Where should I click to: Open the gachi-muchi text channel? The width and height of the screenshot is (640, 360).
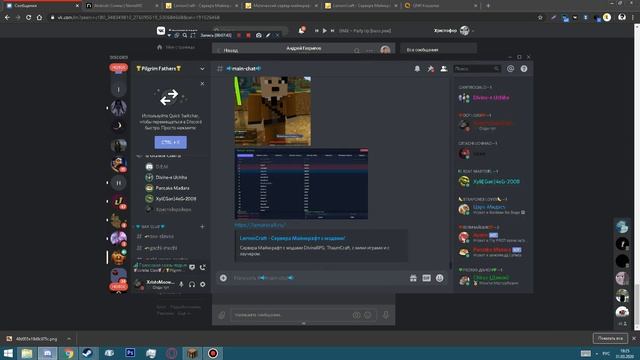tap(161, 248)
